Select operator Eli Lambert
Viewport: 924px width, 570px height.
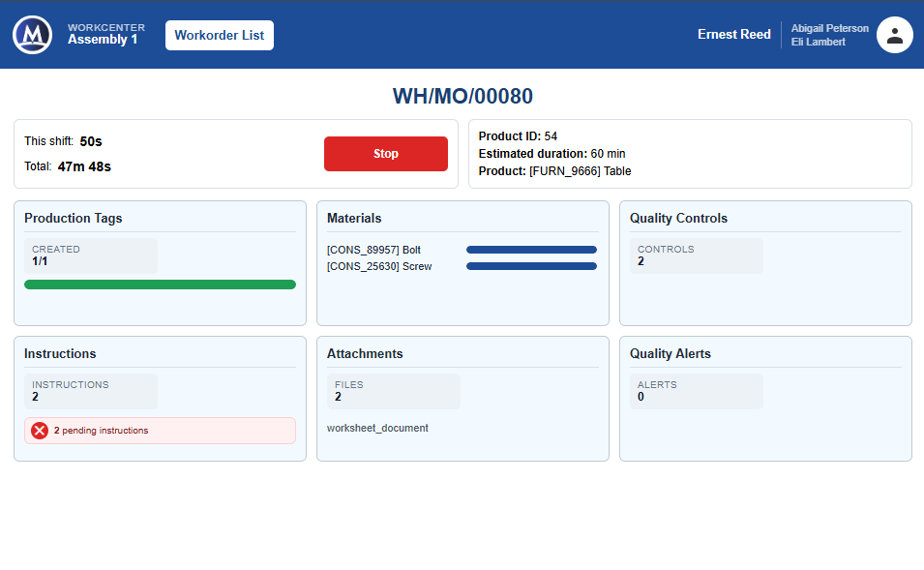click(x=818, y=42)
